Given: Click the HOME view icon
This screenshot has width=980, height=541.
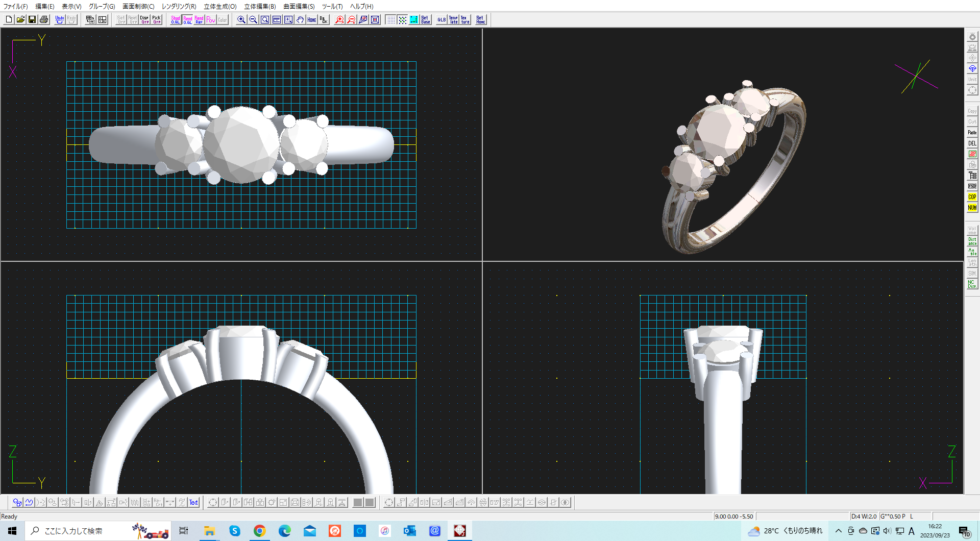Looking at the screenshot, I should coord(311,19).
